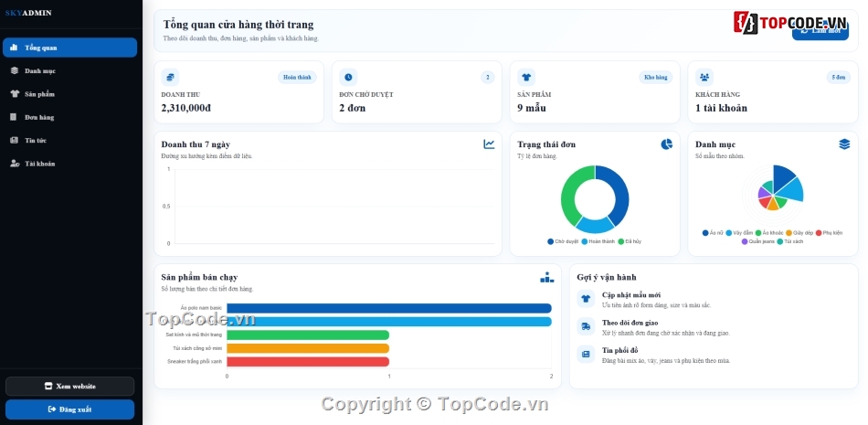
Task: Click the clock icon in Đơn chờ duyệt card
Action: (x=348, y=77)
